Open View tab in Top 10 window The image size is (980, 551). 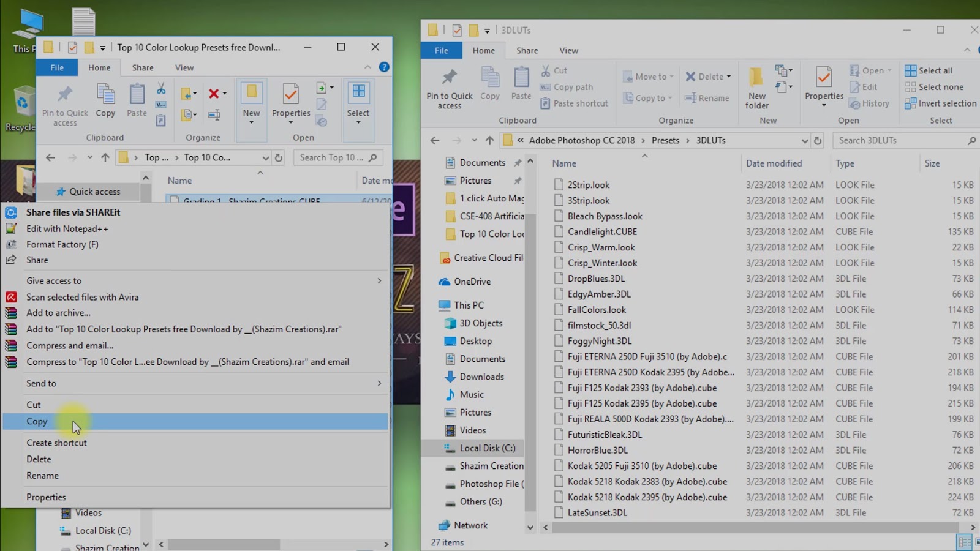[x=184, y=67]
